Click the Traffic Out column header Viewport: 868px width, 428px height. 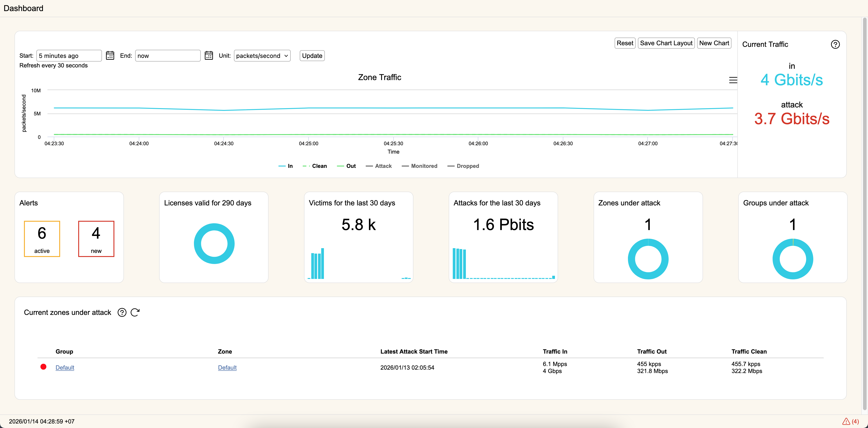tap(652, 352)
